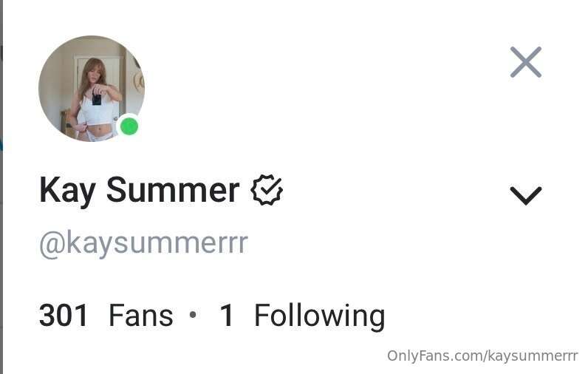Image resolution: width=588 pixels, height=374 pixels.
Task: Open the Following list label
Action: [320, 317]
